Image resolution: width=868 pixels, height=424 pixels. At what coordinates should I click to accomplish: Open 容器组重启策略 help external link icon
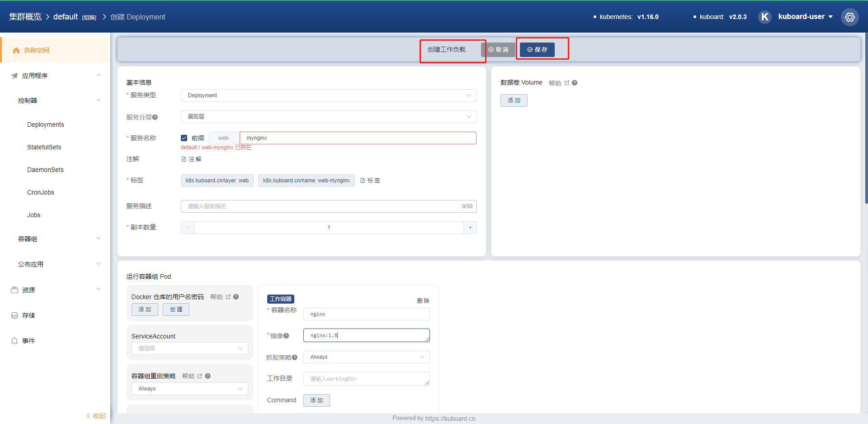[200, 376]
